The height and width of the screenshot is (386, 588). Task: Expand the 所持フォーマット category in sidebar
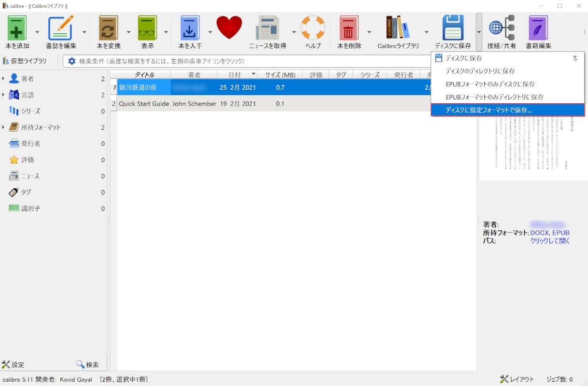click(4, 127)
